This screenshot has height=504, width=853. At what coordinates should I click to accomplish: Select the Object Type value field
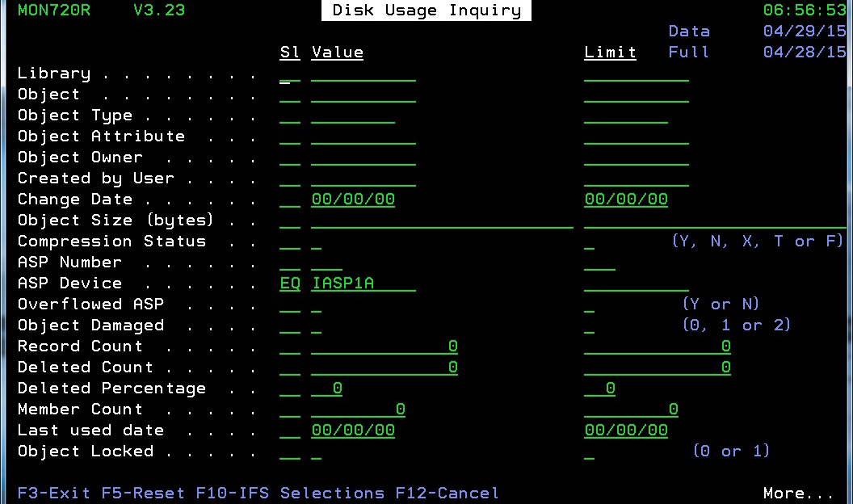352,115
